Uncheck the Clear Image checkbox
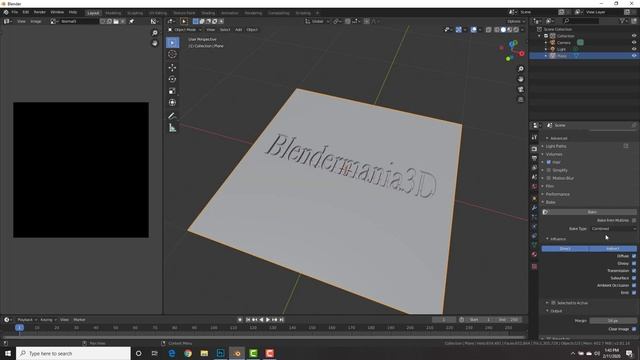The width and height of the screenshot is (640, 360). pos(634,329)
